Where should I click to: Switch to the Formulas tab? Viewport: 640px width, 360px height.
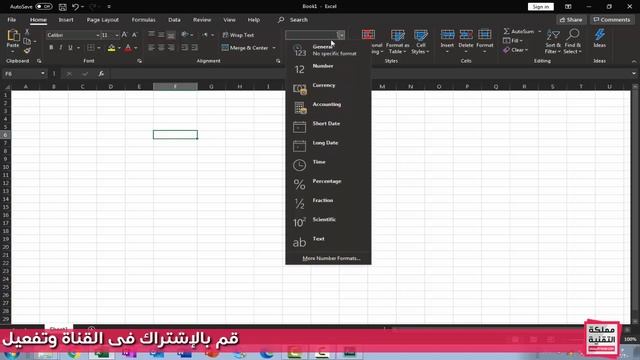pos(143,20)
